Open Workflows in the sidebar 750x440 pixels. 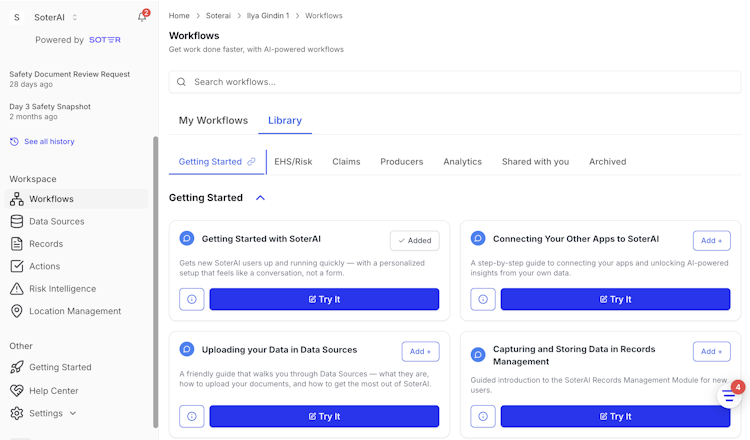tap(77, 199)
